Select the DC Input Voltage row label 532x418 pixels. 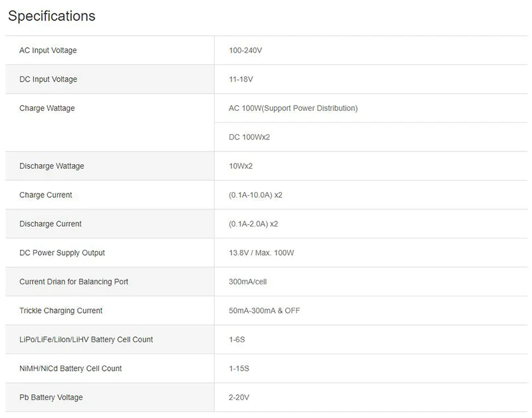click(48, 79)
